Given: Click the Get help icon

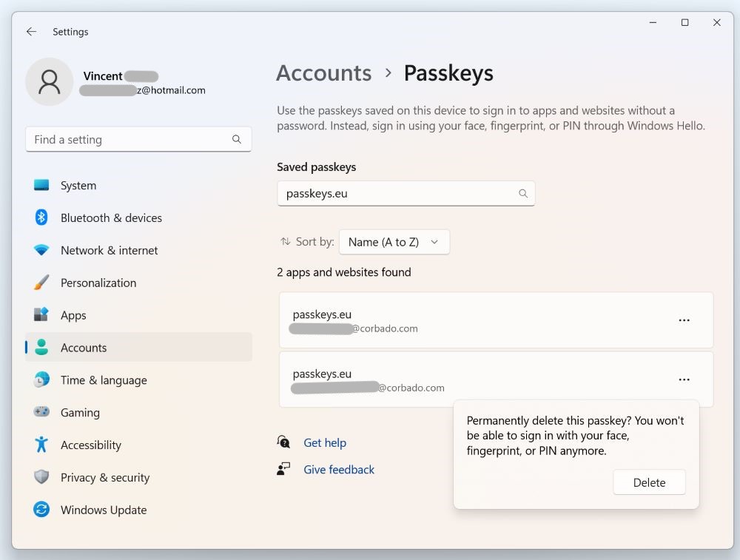Looking at the screenshot, I should pos(283,442).
